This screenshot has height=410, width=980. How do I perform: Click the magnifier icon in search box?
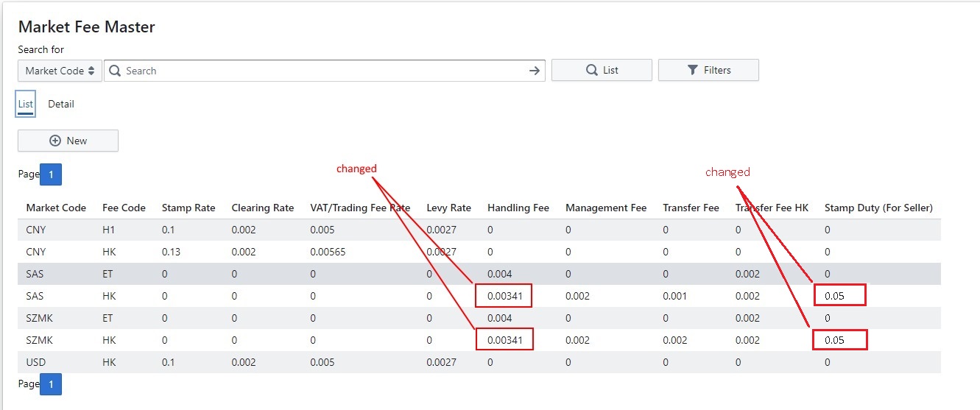pyautogui.click(x=115, y=71)
